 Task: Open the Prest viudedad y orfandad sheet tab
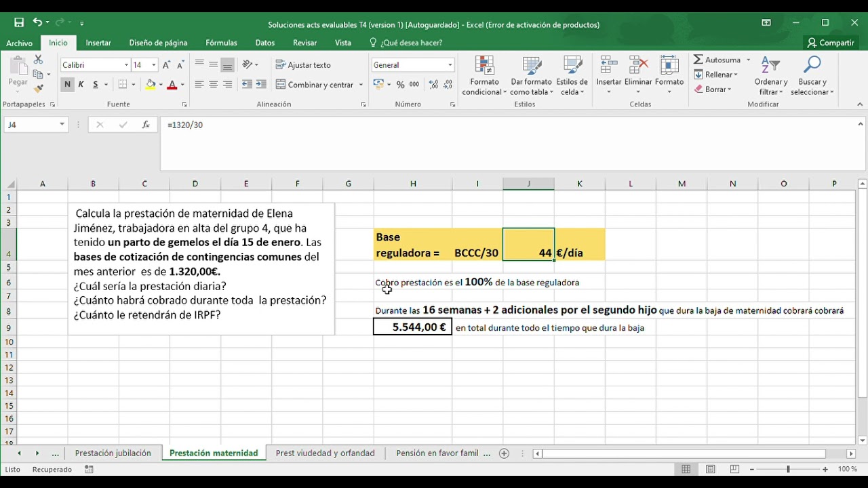[x=325, y=453]
